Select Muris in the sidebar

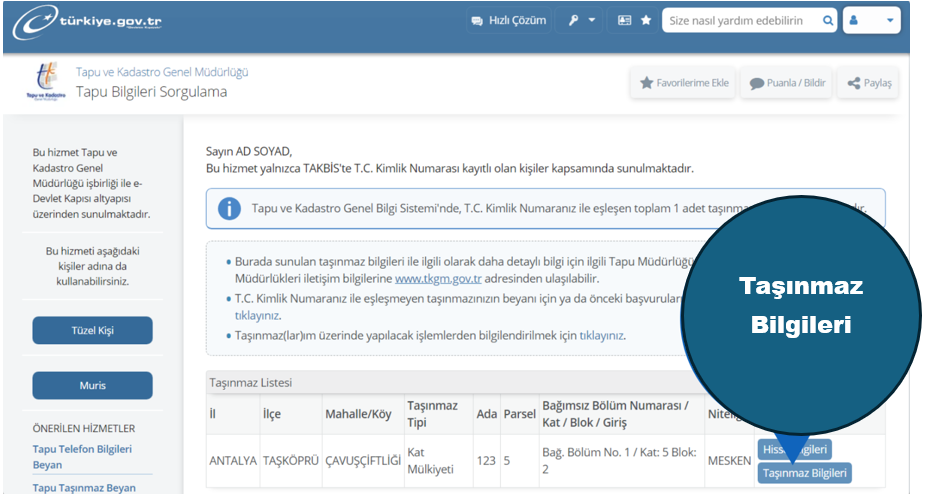coord(92,385)
